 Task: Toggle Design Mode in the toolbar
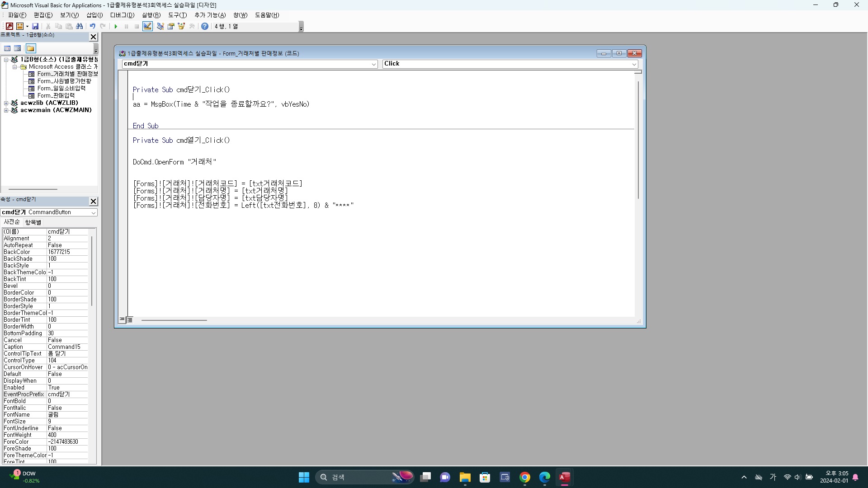coord(147,26)
